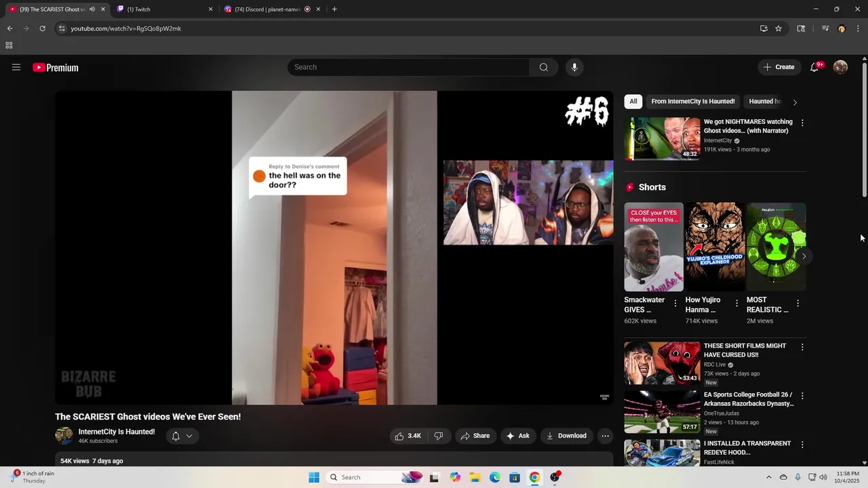Open Smackwater short thumbnail
The width and height of the screenshot is (868, 488).
click(x=654, y=247)
